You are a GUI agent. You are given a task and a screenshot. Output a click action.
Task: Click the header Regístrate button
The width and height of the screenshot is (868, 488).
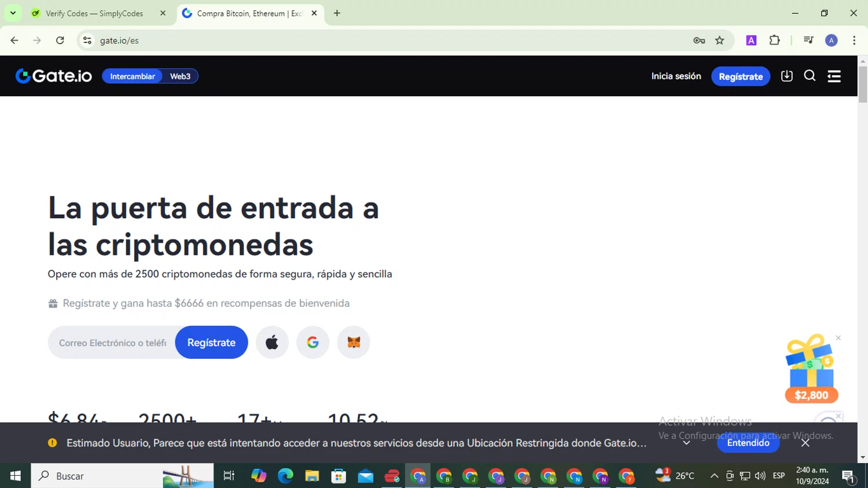coord(740,76)
